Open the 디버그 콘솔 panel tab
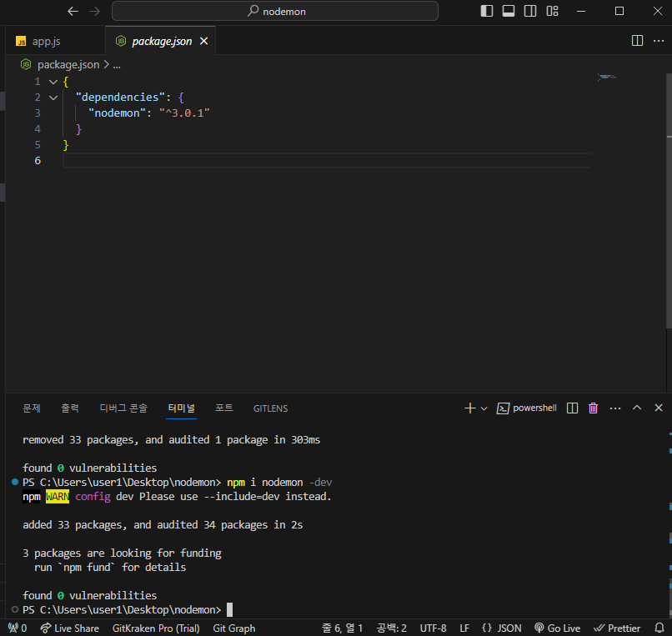The width and height of the screenshot is (672, 636). click(x=123, y=408)
